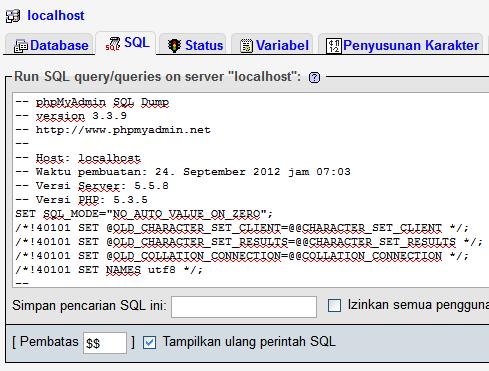Focus the Simpan pencarian SQL ini field

click(244, 307)
